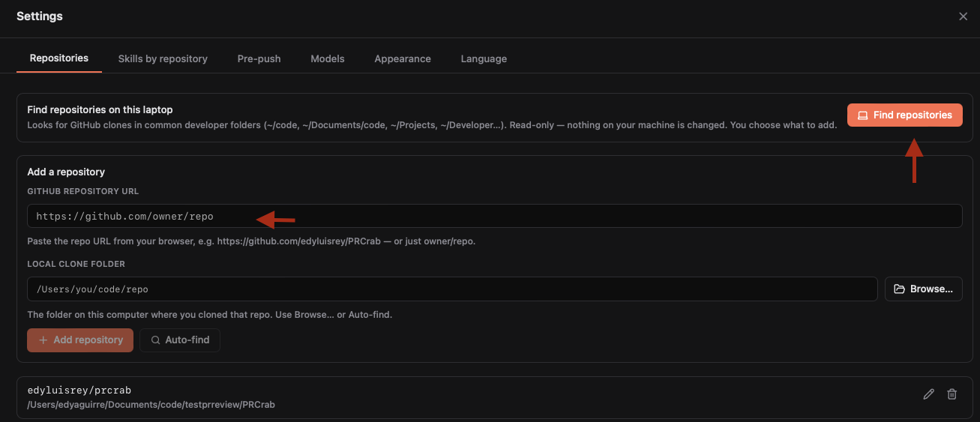
Task: Click the 'Add a repository' heading
Action: pos(66,172)
